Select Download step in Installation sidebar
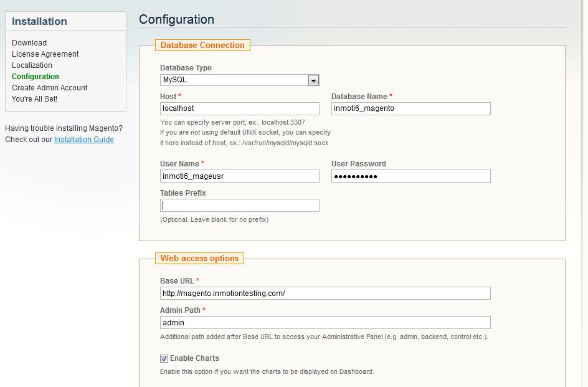 coord(29,43)
